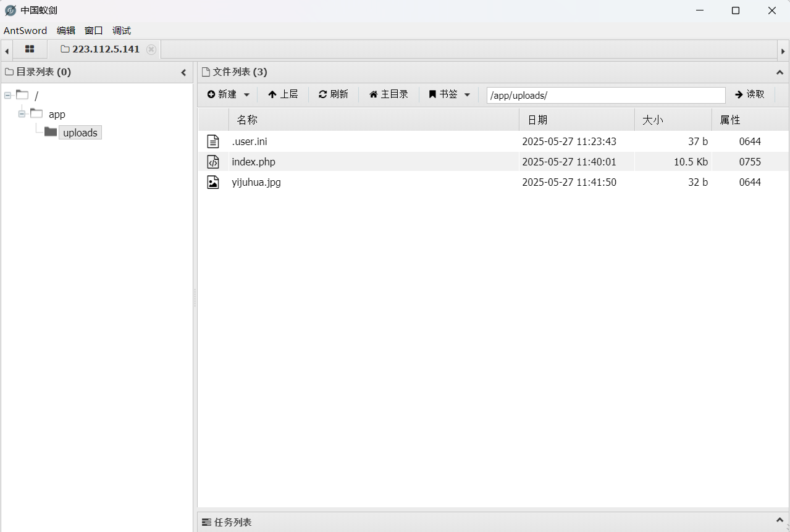The height and width of the screenshot is (532, 790).
Task: Click the 32 b size cell
Action: (x=698, y=182)
